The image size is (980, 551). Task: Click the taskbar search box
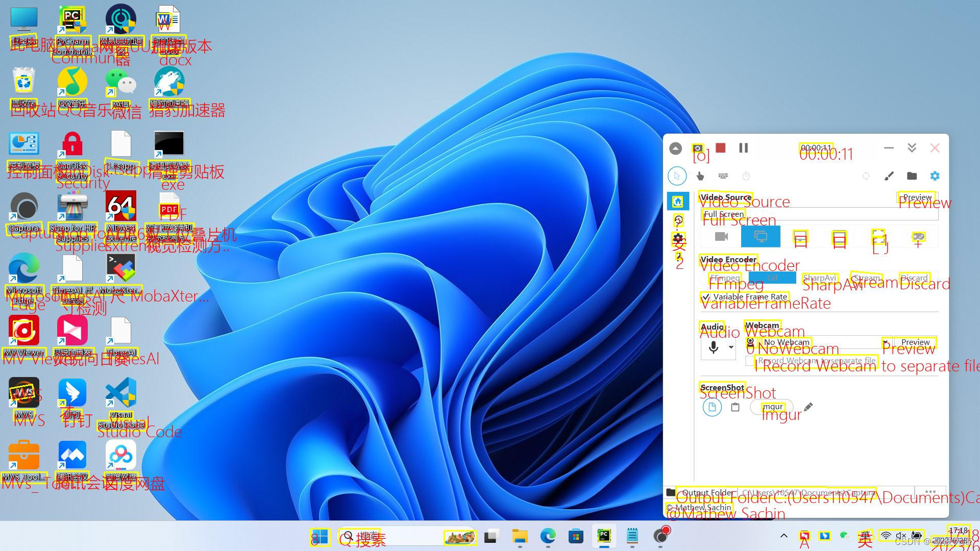click(407, 537)
